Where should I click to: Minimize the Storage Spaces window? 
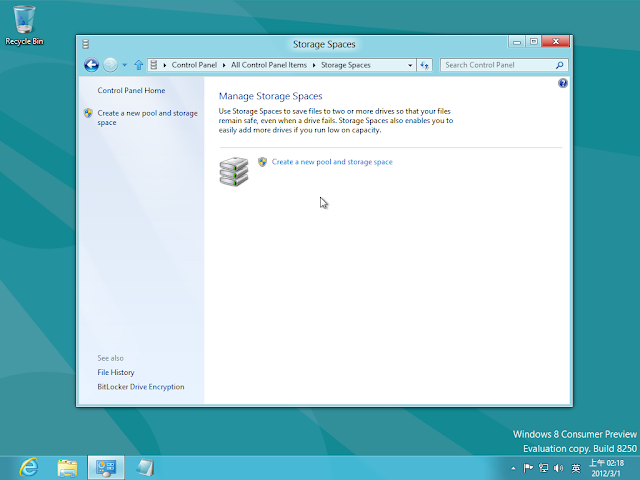click(x=517, y=42)
